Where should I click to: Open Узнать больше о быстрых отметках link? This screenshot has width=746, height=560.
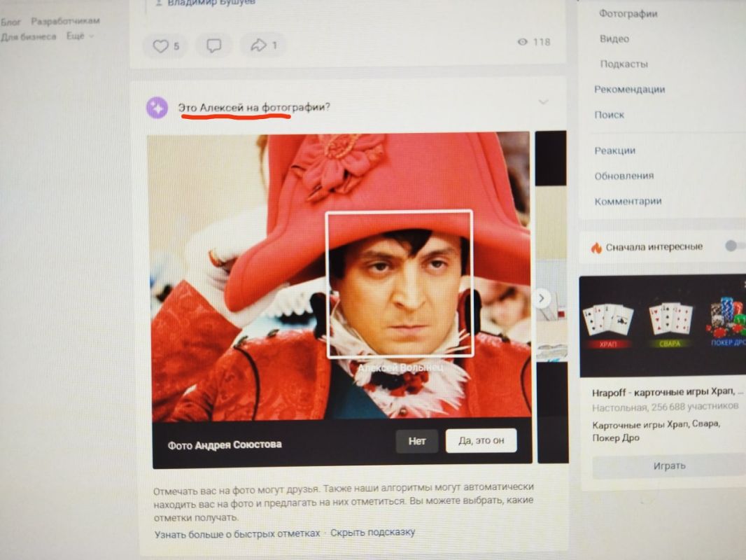click(237, 534)
